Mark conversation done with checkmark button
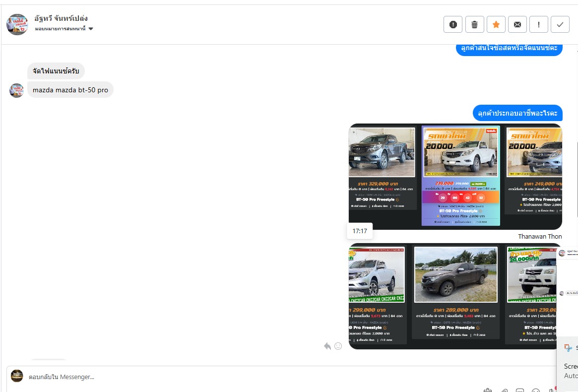This screenshot has width=578, height=392. 560,25
